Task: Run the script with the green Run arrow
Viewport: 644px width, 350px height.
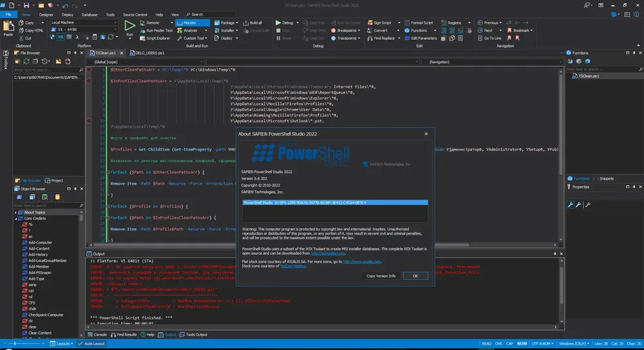Action: click(x=130, y=26)
